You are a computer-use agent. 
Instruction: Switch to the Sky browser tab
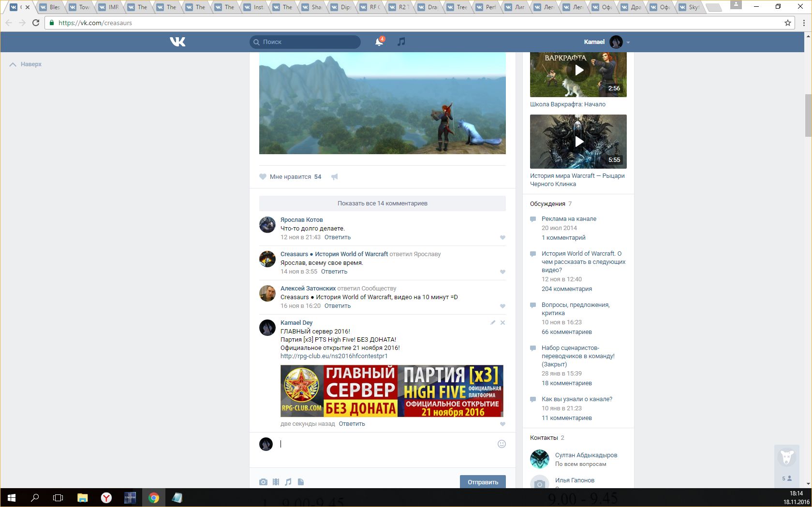click(689, 7)
